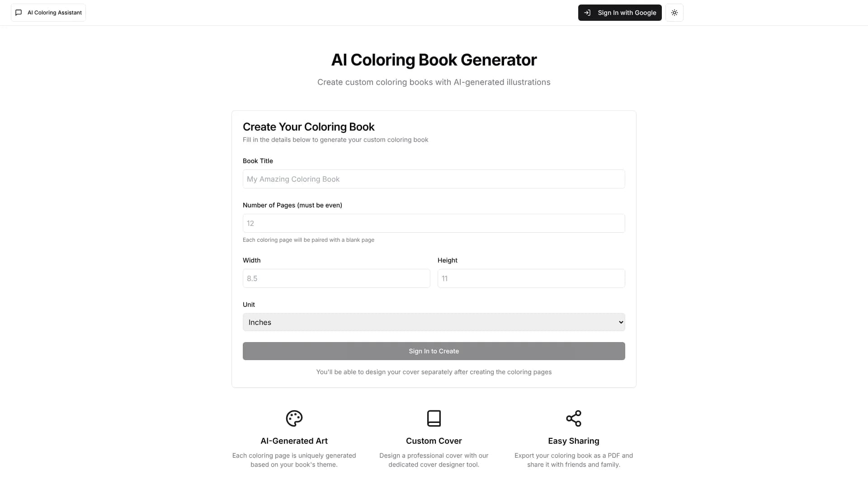The width and height of the screenshot is (868, 488).
Task: Click the AI Coloring Book Generator heading
Action: 434,59
